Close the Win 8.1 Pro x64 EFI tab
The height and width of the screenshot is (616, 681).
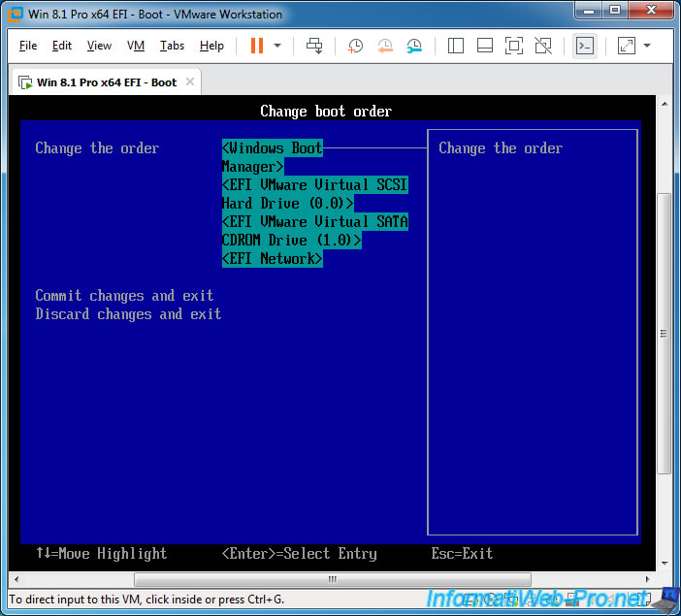(x=189, y=82)
